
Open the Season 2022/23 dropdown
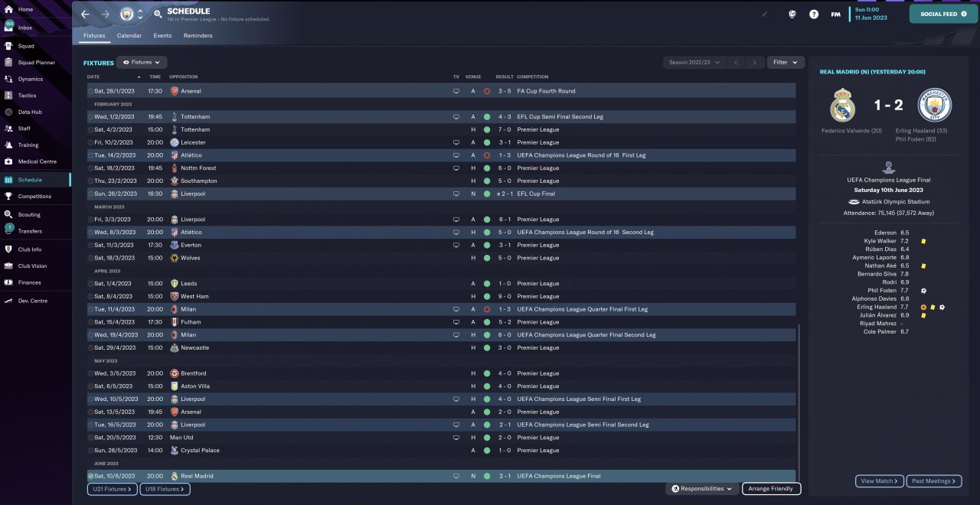(694, 62)
